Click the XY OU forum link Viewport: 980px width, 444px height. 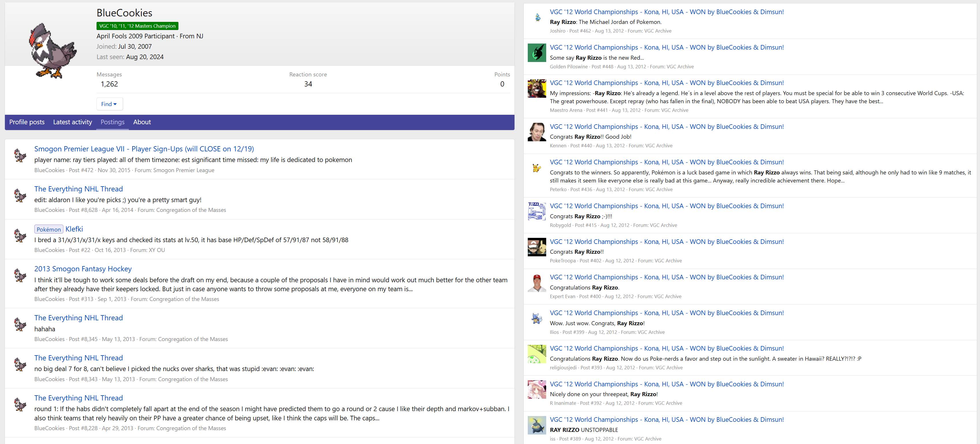156,250
